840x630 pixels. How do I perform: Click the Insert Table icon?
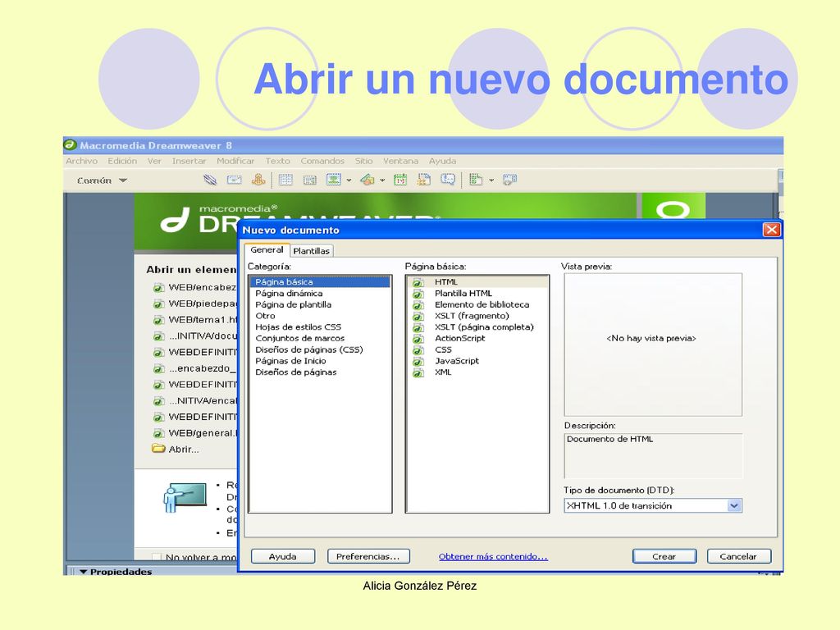click(285, 180)
